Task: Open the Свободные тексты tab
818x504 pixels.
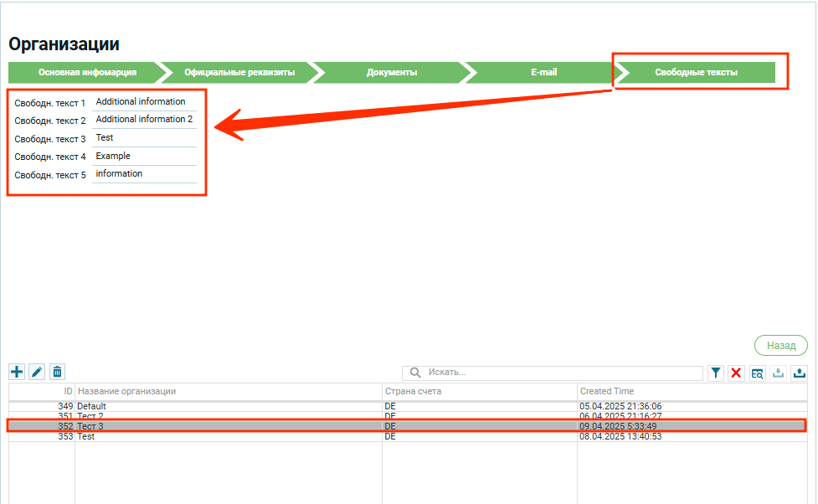Action: click(696, 73)
